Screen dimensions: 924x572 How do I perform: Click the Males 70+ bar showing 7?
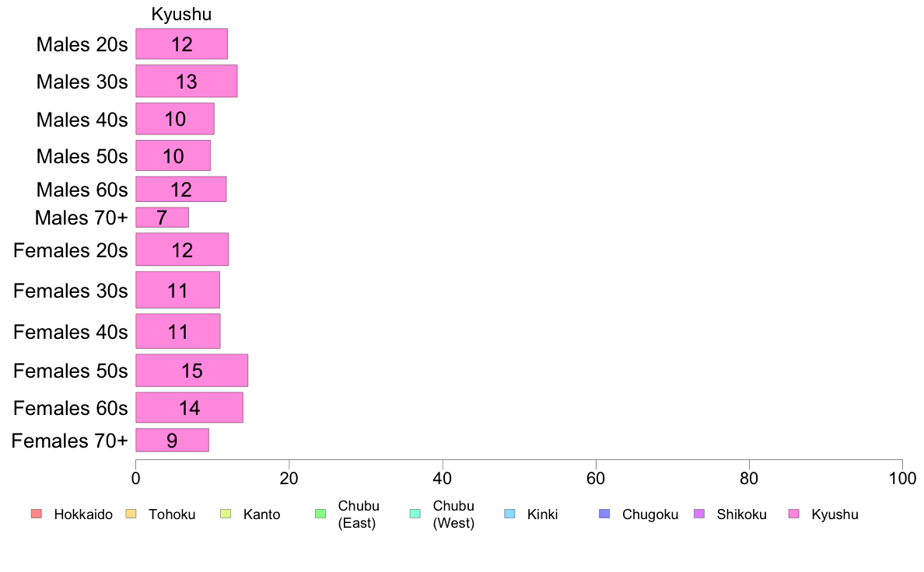click(x=162, y=218)
